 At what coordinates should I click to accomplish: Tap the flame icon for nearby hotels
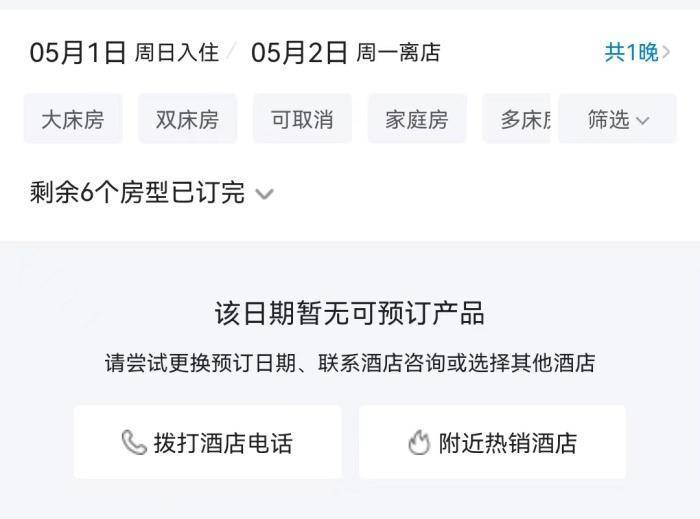[419, 443]
